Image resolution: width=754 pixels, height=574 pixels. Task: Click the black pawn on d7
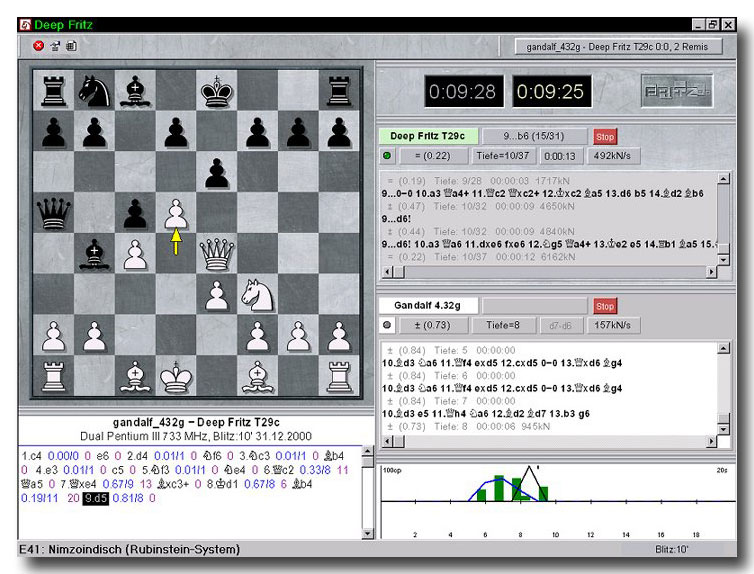click(176, 131)
